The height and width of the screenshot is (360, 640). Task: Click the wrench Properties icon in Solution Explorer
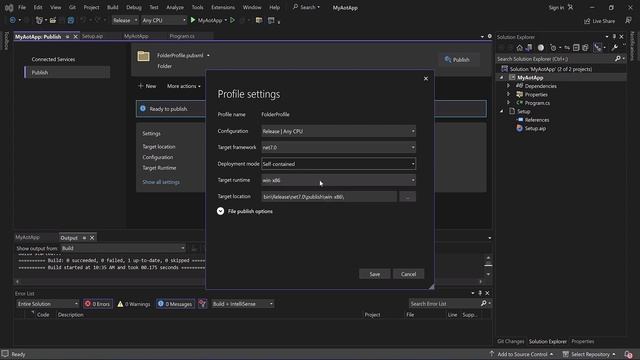(615, 48)
